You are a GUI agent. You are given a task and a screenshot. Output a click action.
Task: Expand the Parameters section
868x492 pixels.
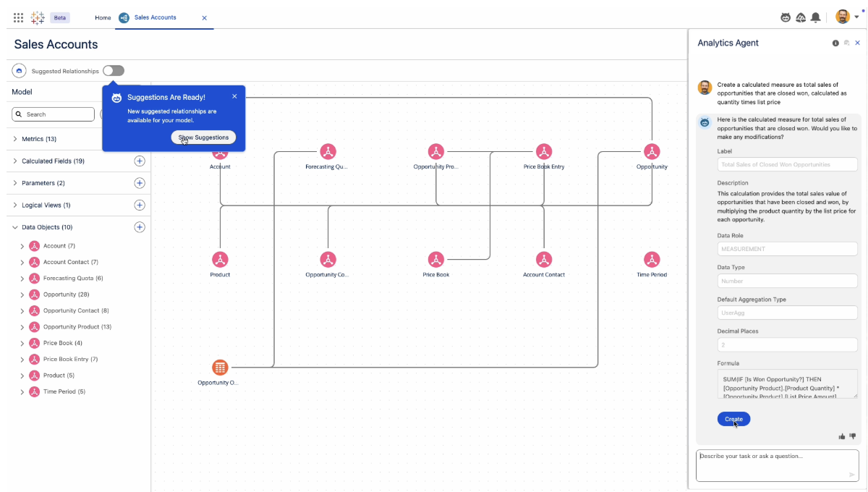pos(16,183)
